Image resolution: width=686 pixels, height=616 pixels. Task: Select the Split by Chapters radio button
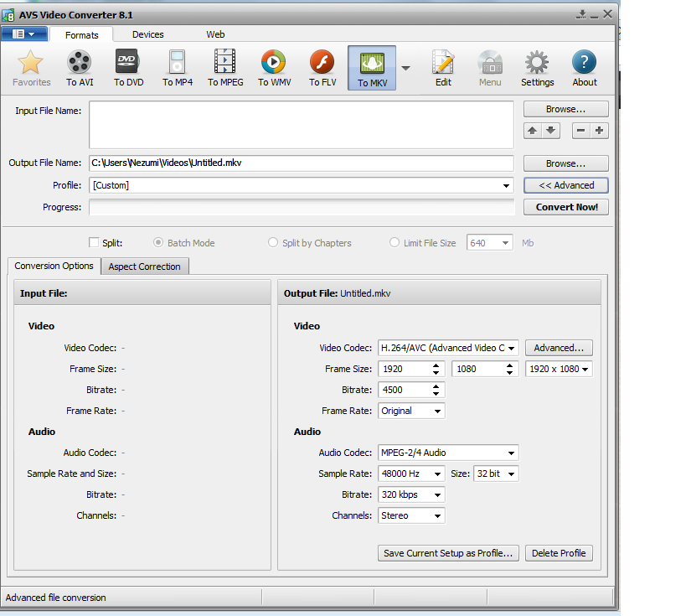(x=273, y=243)
